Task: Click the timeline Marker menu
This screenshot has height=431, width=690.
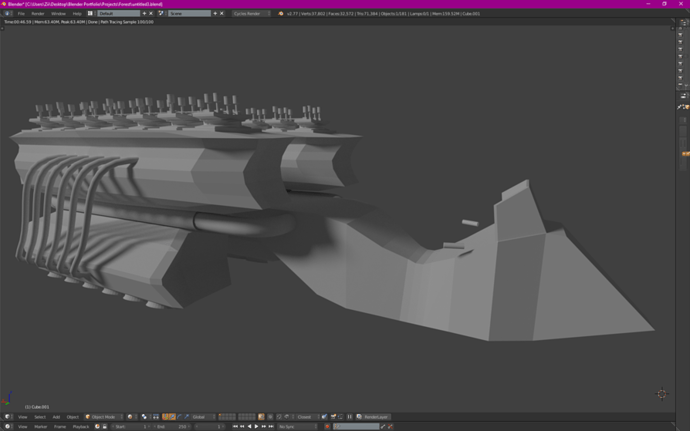Action: pyautogui.click(x=41, y=427)
